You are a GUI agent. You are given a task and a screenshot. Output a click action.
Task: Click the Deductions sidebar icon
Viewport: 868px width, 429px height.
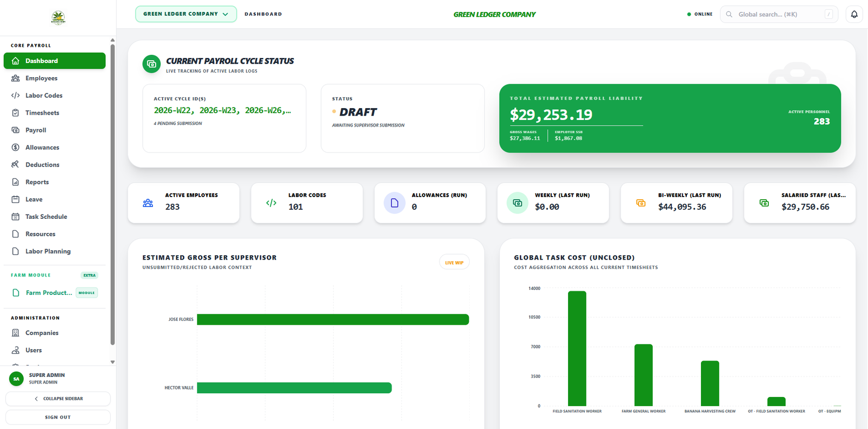tap(16, 165)
